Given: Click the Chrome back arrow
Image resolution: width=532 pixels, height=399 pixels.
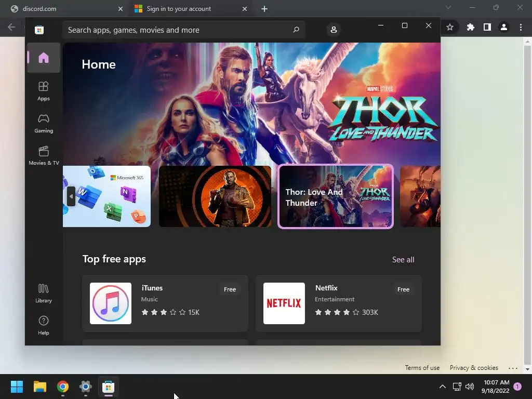Looking at the screenshot, I should 11,27.
